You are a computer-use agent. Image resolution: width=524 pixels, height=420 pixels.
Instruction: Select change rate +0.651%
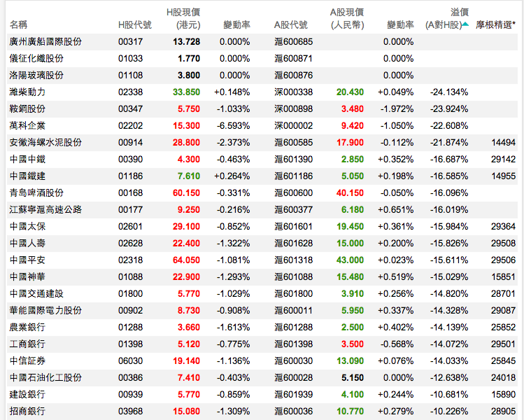click(x=396, y=210)
